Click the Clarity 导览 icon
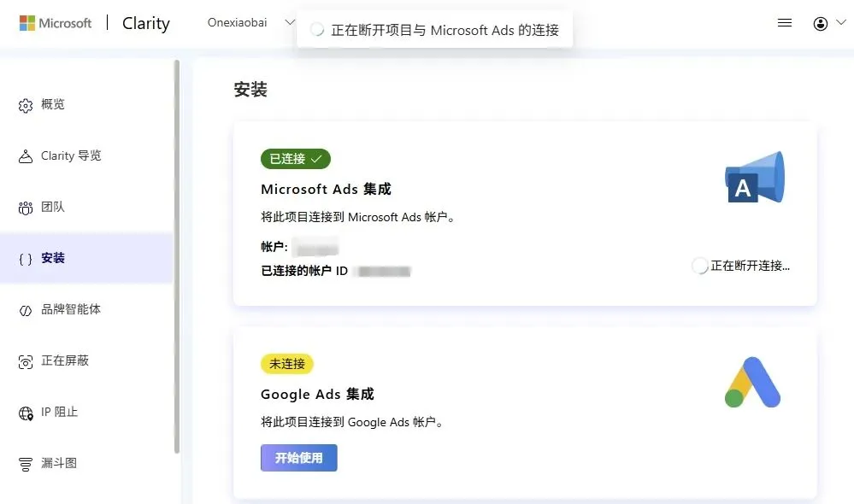This screenshot has width=854, height=504. [26, 156]
